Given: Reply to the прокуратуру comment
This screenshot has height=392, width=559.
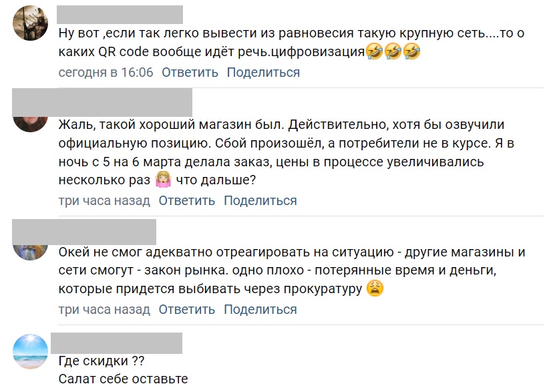Looking at the screenshot, I should coord(187,310).
